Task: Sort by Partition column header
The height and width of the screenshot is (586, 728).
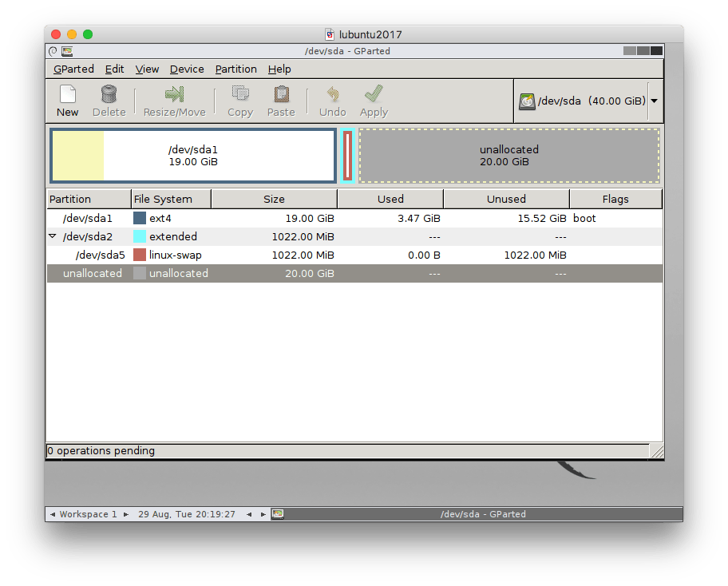Action: (89, 200)
